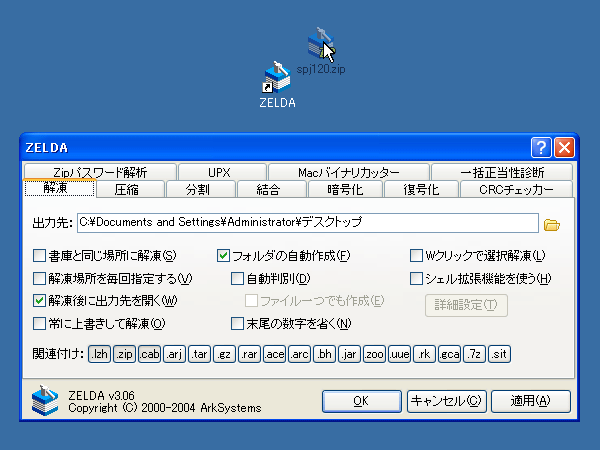The width and height of the screenshot is (600, 450).
Task: Toggle the .rk association button
Action: [x=424, y=354]
